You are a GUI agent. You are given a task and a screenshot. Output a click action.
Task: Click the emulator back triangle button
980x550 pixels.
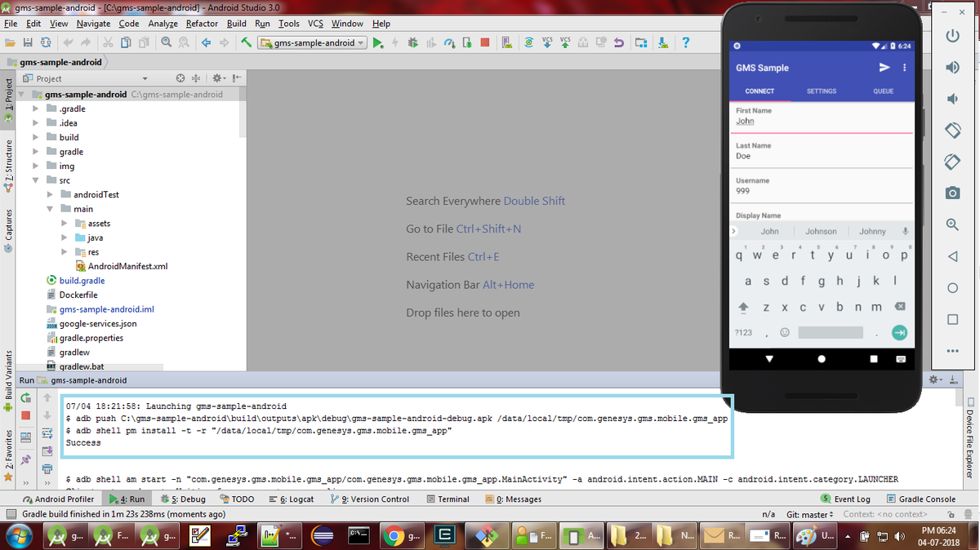[x=952, y=256]
